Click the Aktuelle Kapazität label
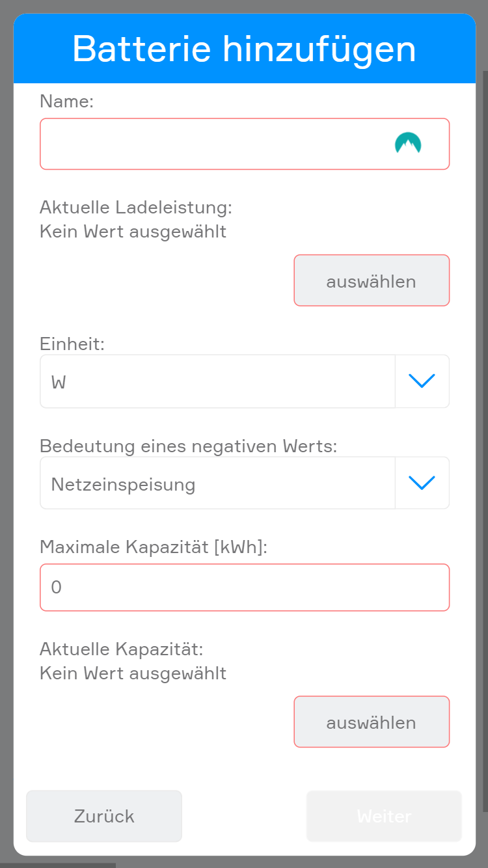The image size is (488, 868). [x=122, y=649]
